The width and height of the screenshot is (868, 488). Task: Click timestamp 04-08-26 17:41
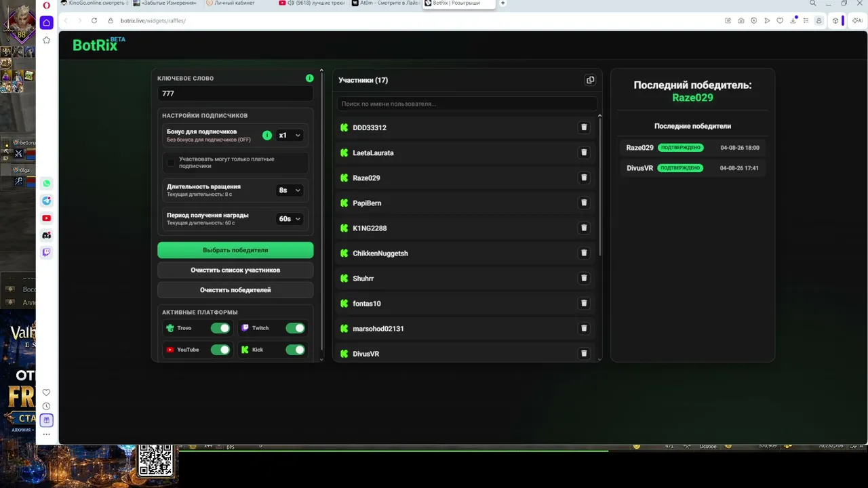coord(739,168)
